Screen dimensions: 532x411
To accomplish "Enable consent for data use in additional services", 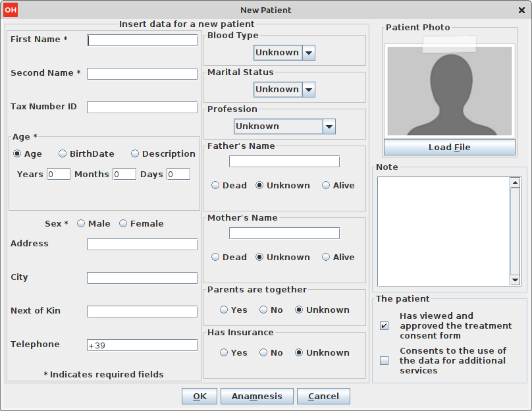I will coord(385,361).
